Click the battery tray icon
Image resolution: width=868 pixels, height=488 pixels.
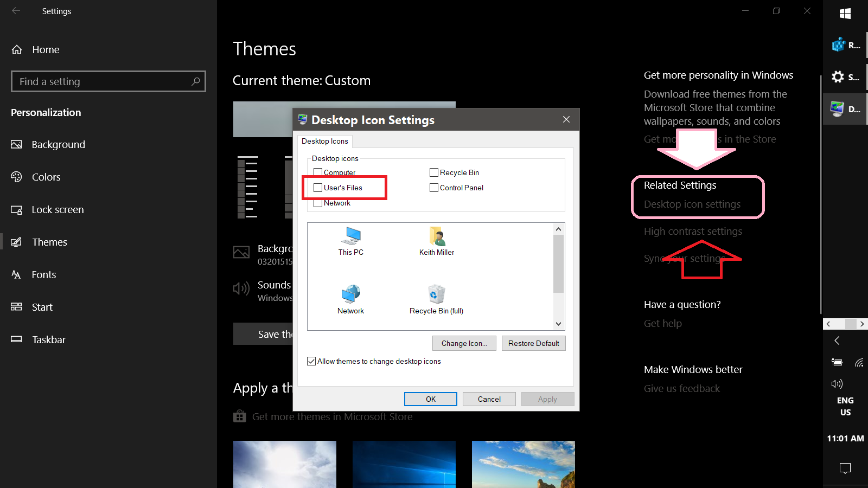click(837, 362)
